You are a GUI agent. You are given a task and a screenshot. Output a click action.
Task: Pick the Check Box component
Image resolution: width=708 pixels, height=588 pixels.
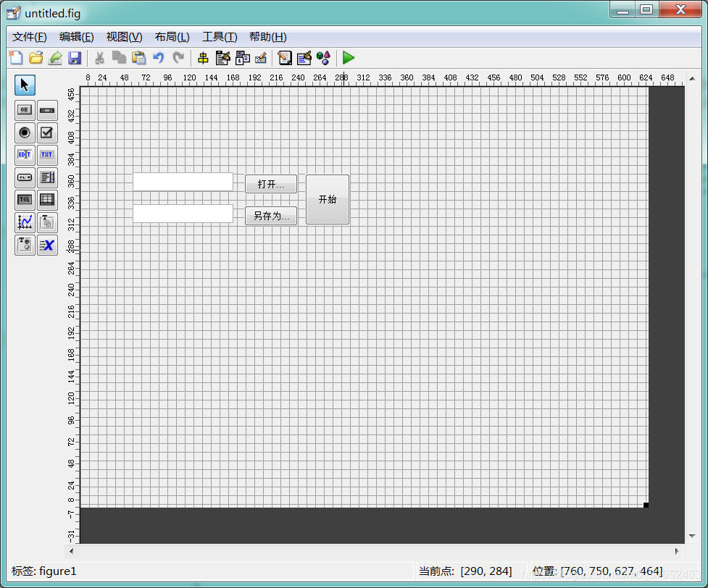pos(47,133)
